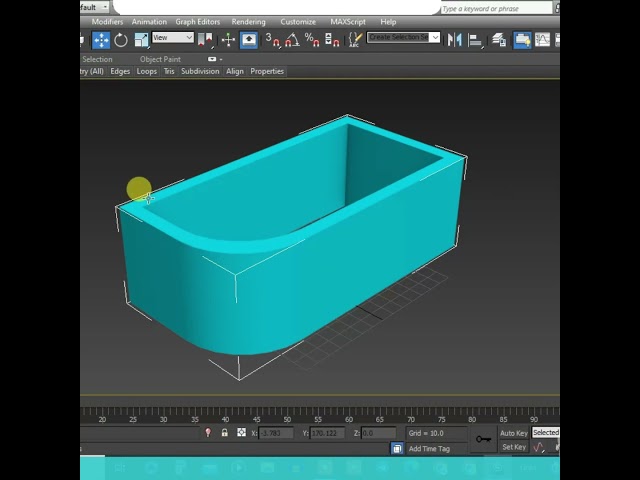The height and width of the screenshot is (480, 640).
Task: Click frame 25 on the timeline
Action: (x=133, y=420)
